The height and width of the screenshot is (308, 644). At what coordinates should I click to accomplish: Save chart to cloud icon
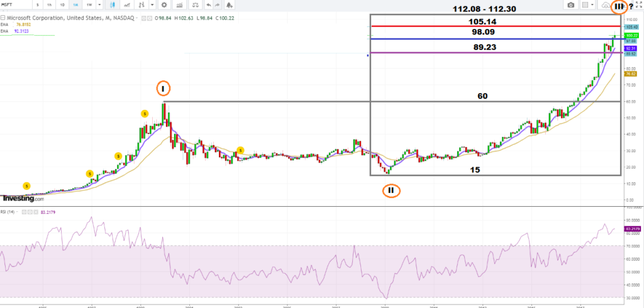[606, 5]
